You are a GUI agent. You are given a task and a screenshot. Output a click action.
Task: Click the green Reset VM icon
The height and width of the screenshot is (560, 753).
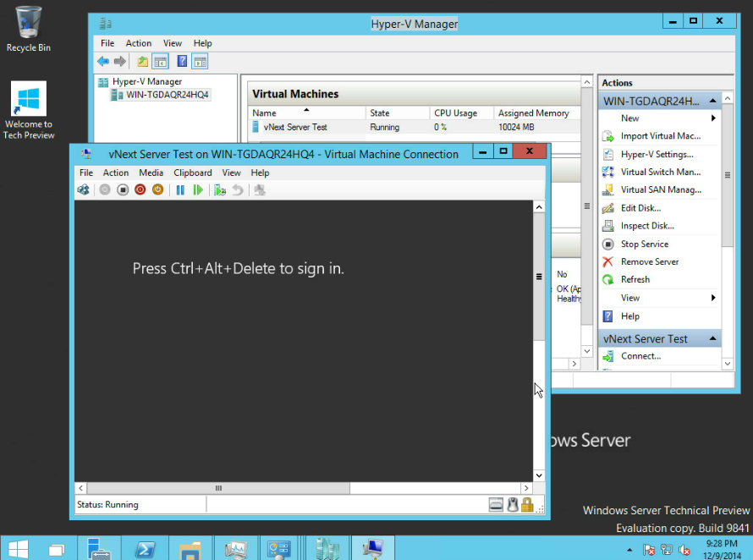coord(198,190)
